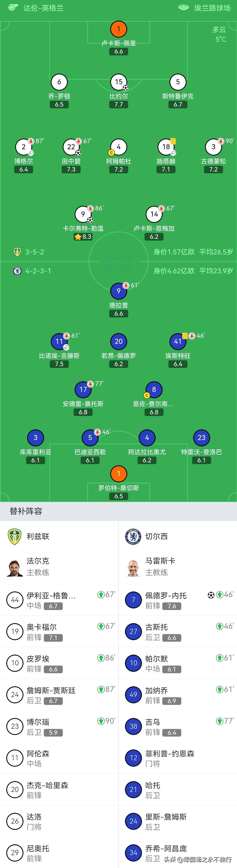Viewport: 237px width, 868px height.
Task: Select player node 卢卡斯-佩里 at goalkeeper
Action: pyautogui.click(x=119, y=29)
